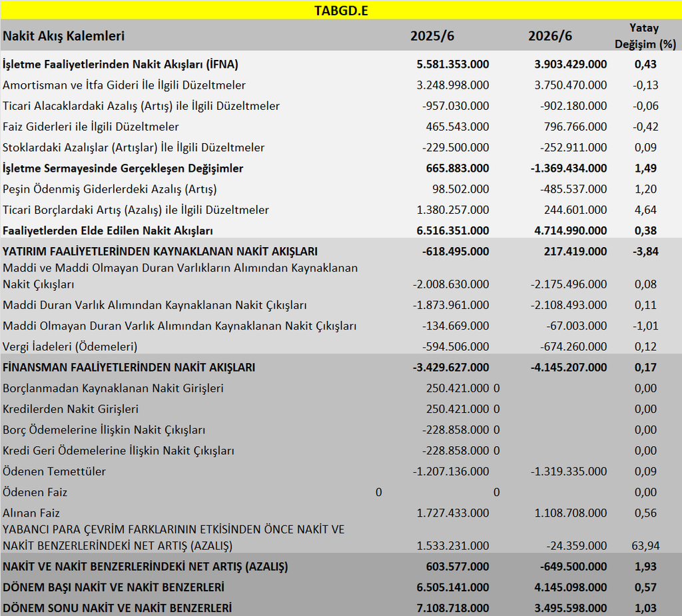
Task: Select the TABGD.E title cell
Action: (341, 10)
